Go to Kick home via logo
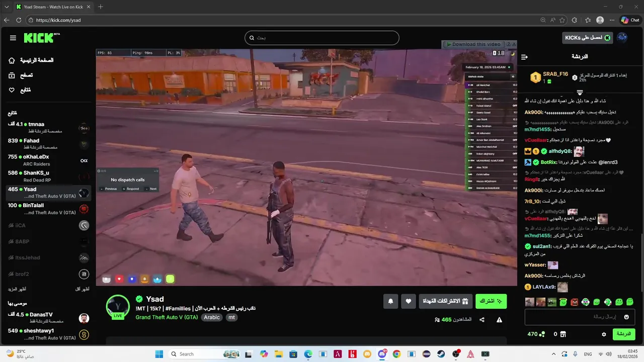The height and width of the screenshot is (362, 644). pyautogui.click(x=41, y=38)
